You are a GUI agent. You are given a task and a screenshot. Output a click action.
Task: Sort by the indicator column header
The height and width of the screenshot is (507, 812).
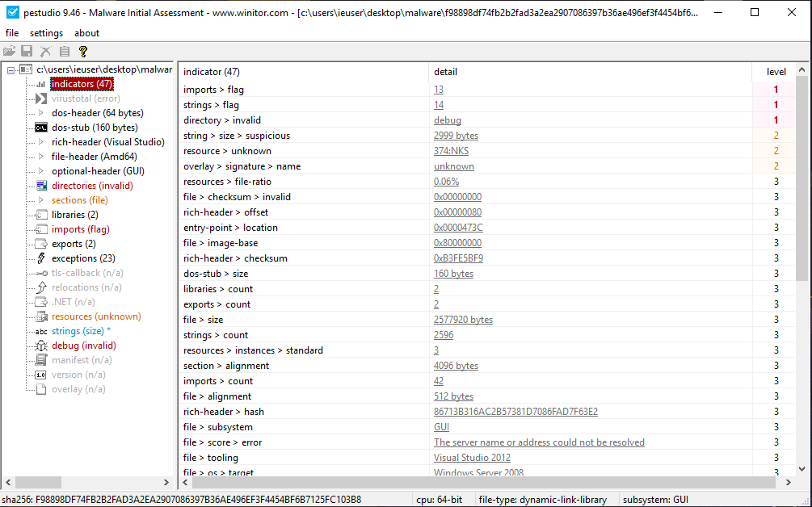304,71
